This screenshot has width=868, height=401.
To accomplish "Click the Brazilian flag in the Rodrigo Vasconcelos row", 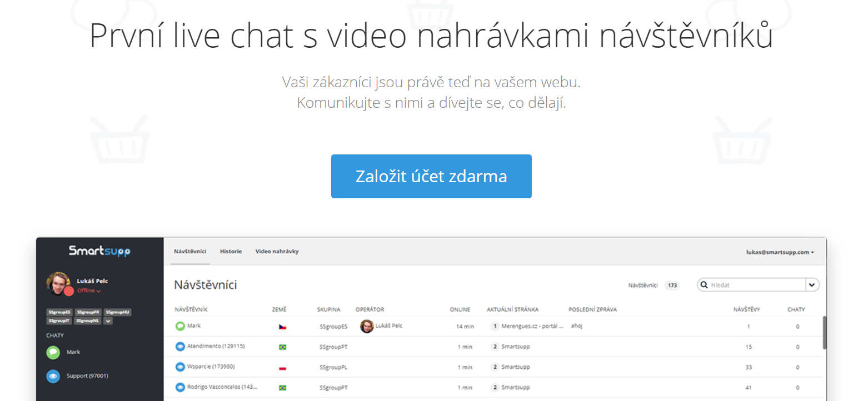I will pos(282,388).
